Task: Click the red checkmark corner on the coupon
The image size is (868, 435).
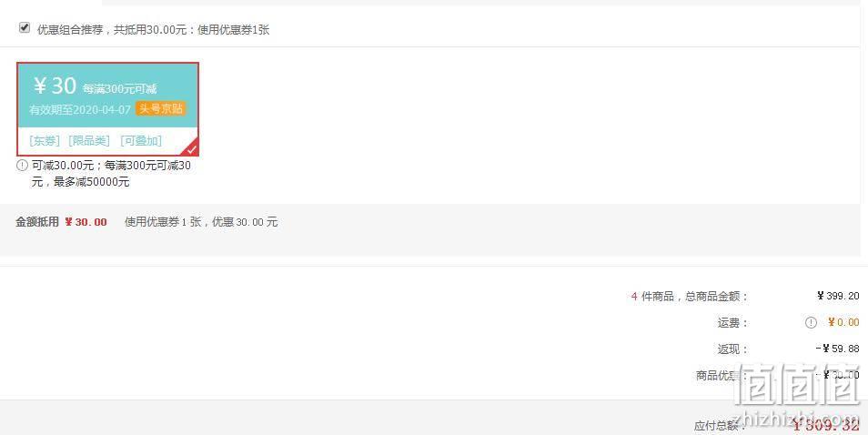Action: tap(192, 148)
